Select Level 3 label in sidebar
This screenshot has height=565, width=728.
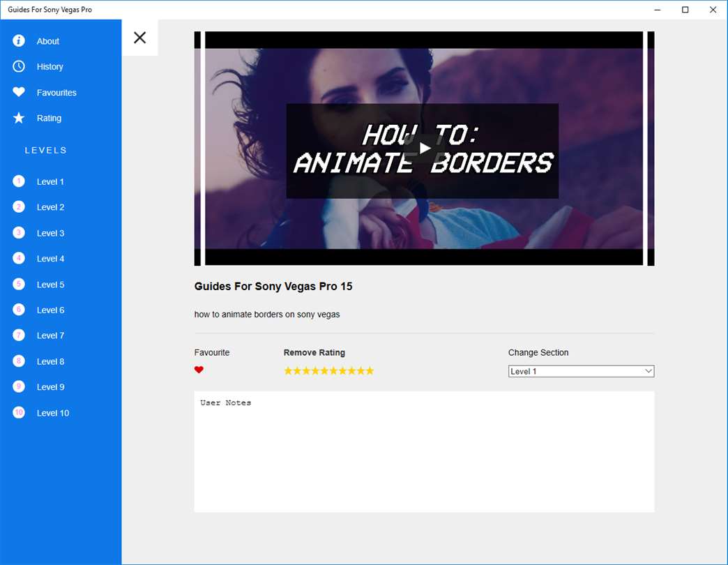[51, 234]
